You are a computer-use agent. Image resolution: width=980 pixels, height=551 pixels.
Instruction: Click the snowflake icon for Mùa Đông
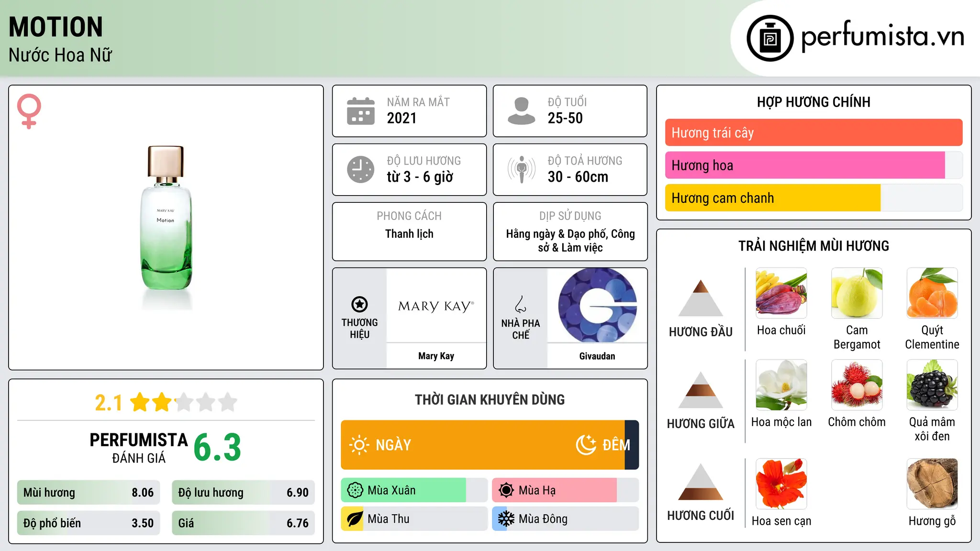click(x=506, y=519)
